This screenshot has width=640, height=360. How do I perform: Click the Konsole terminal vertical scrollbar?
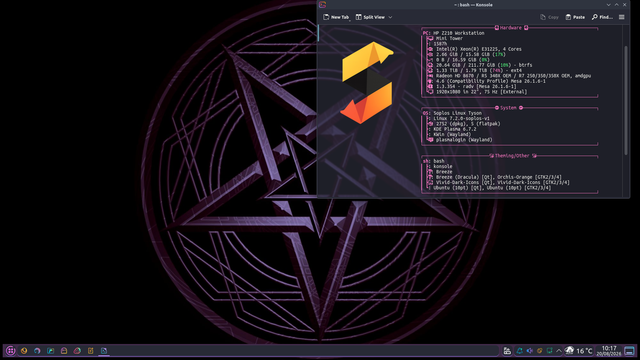(626, 100)
